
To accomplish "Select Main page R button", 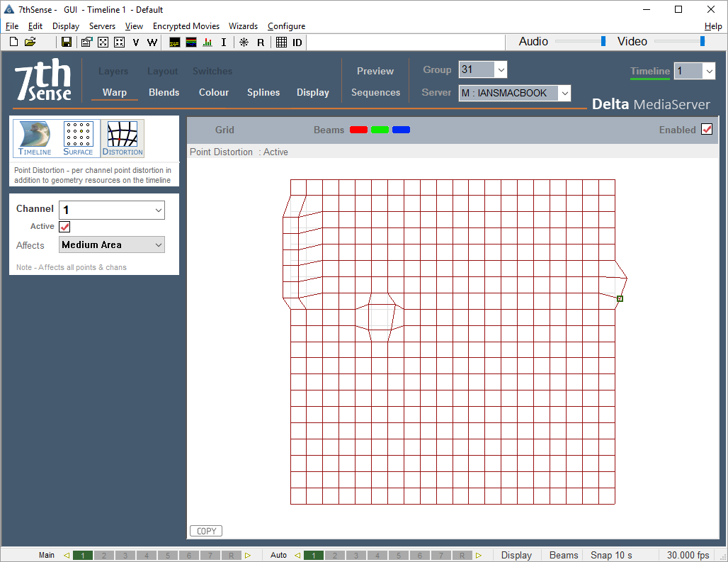I will (231, 555).
